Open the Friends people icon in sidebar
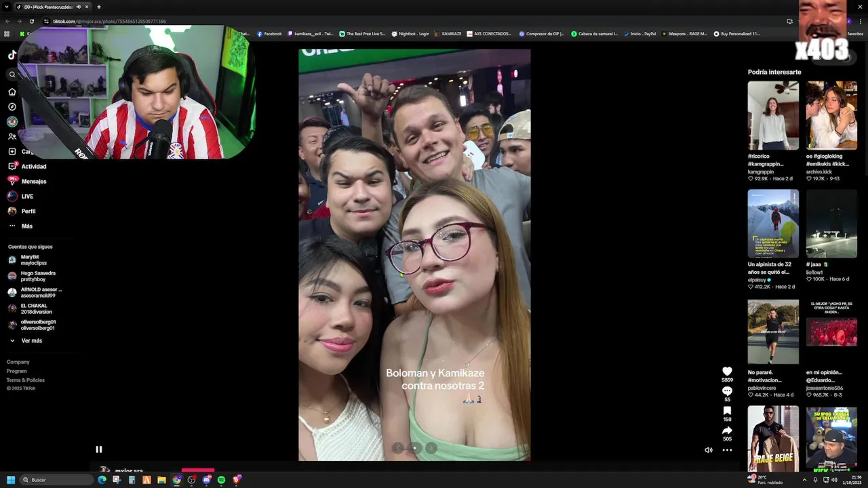 [12, 136]
